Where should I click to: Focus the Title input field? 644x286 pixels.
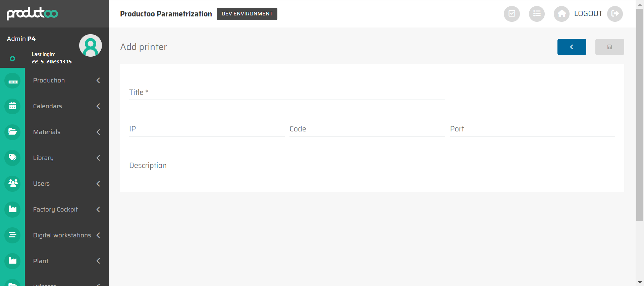click(287, 93)
